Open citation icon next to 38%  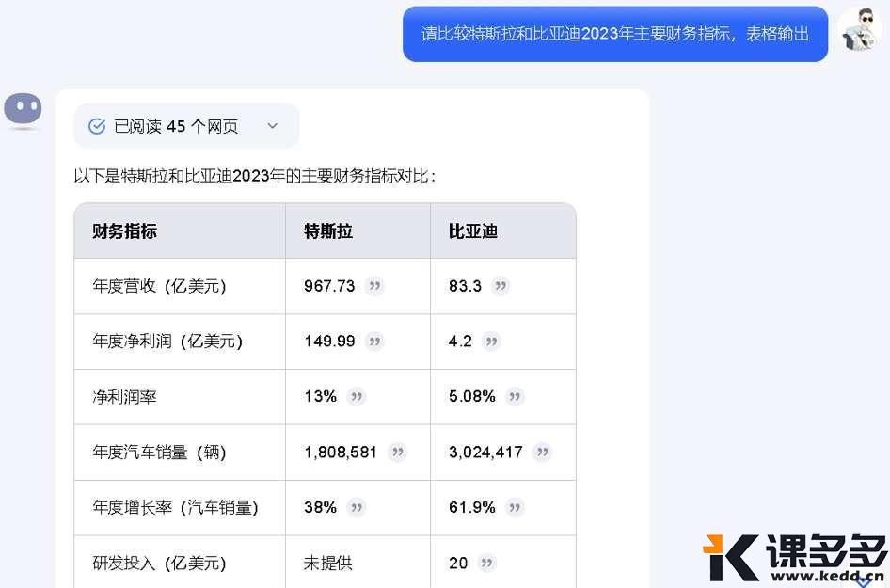click(357, 507)
